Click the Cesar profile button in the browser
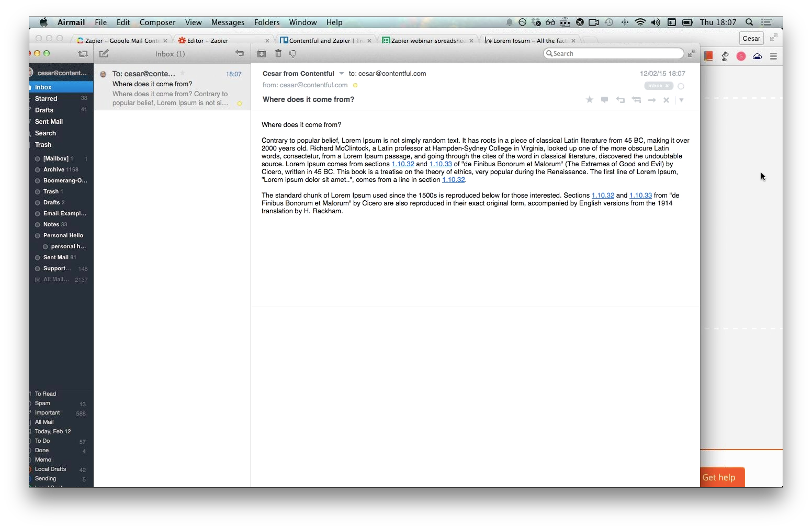 751,38
